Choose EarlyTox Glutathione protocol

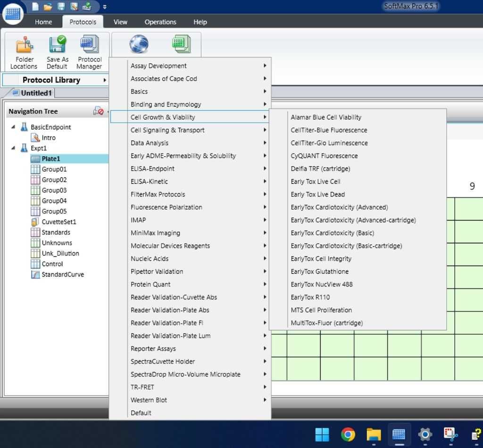(x=358, y=272)
